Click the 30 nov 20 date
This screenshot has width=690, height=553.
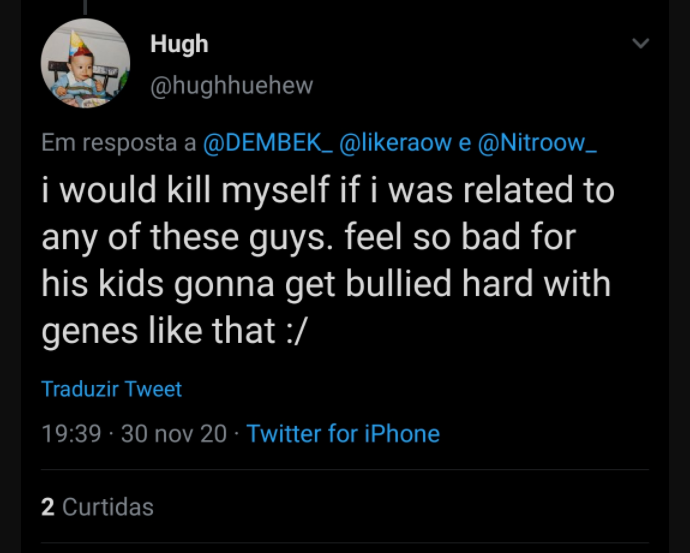click(174, 433)
